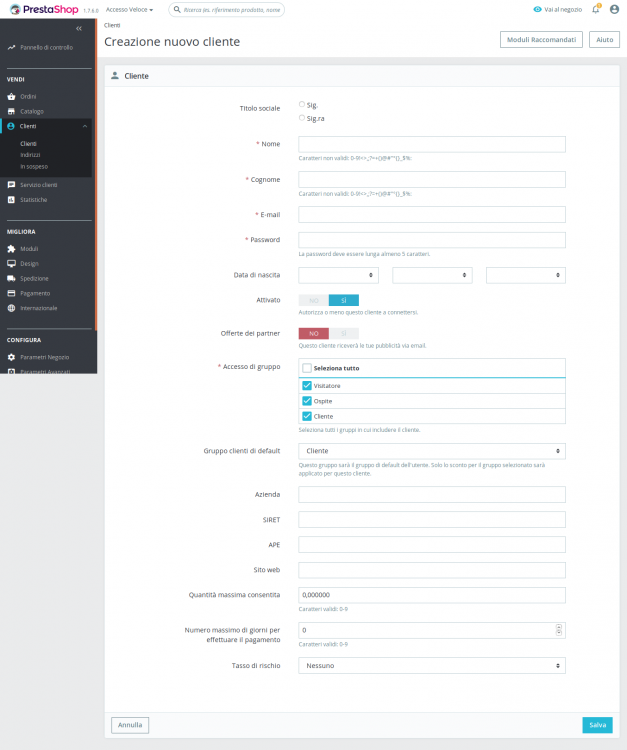Open first Data di nascita dropdown
This screenshot has height=750, width=627.
(339, 275)
